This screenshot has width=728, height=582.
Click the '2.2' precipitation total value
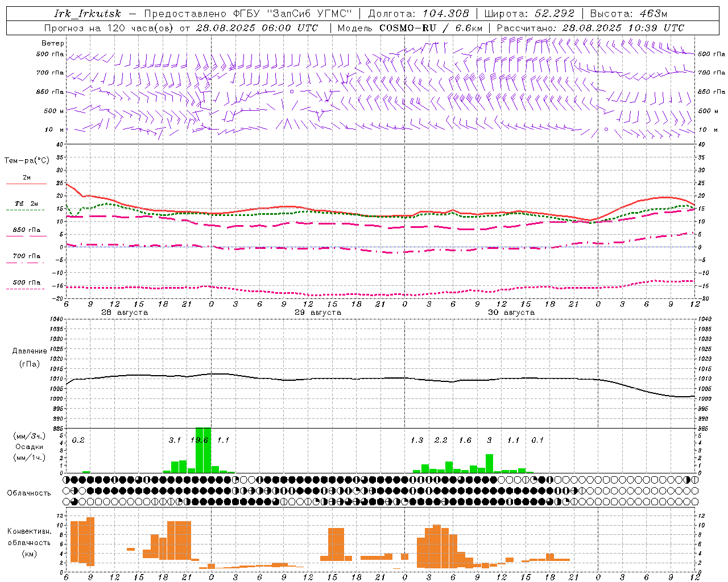(x=441, y=440)
